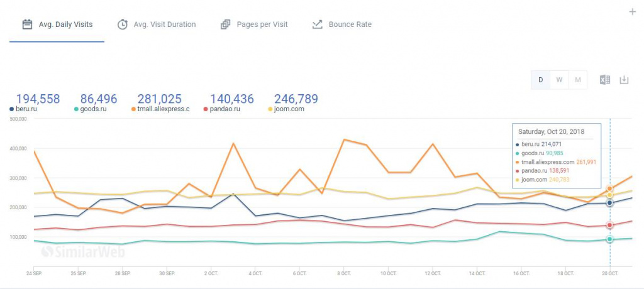
Task: Open the Pages per Visit tab
Action: pos(262,25)
